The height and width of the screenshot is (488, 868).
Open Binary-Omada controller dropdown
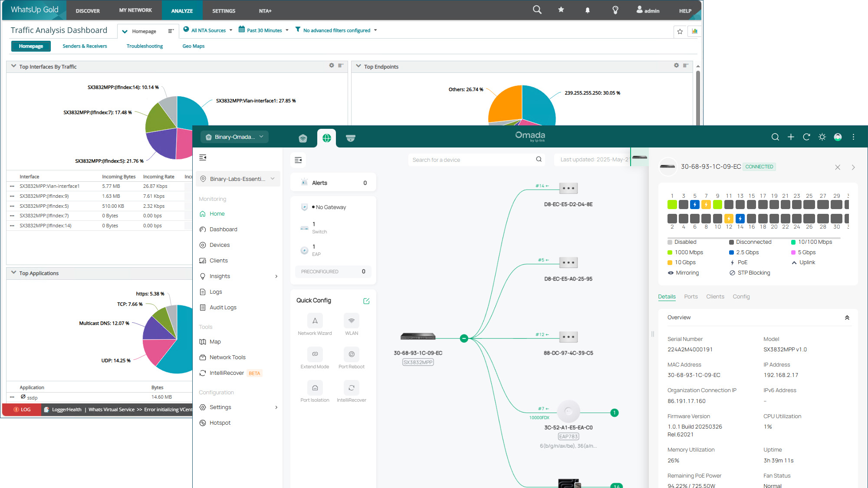[235, 137]
